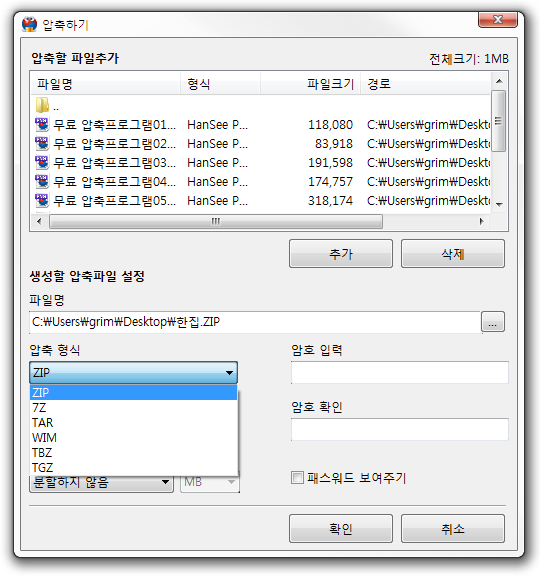Select TGZ in the format list
The height and width of the screenshot is (582, 540).
coord(133,468)
